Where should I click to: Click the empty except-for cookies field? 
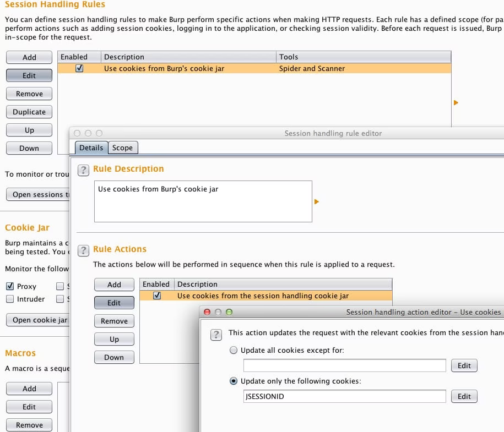click(x=345, y=365)
